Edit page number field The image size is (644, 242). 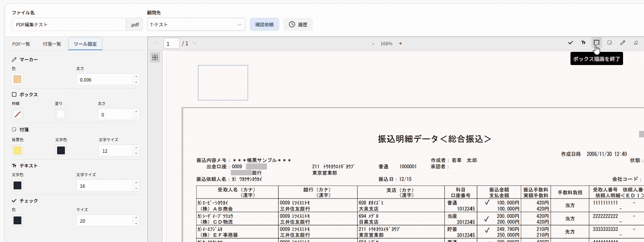tap(171, 43)
